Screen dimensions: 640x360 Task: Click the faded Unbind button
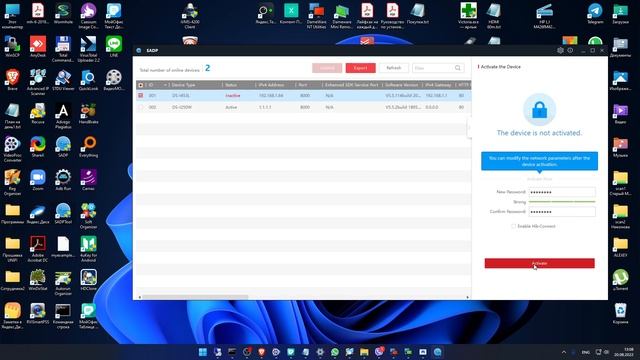[327, 68]
